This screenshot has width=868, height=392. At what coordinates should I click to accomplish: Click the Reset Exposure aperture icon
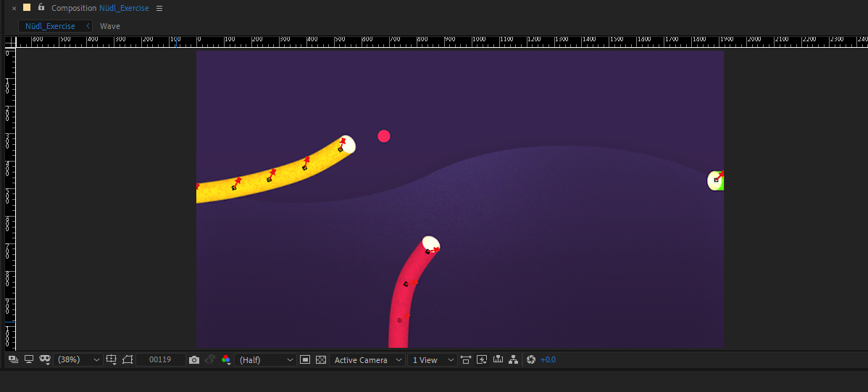coord(531,360)
